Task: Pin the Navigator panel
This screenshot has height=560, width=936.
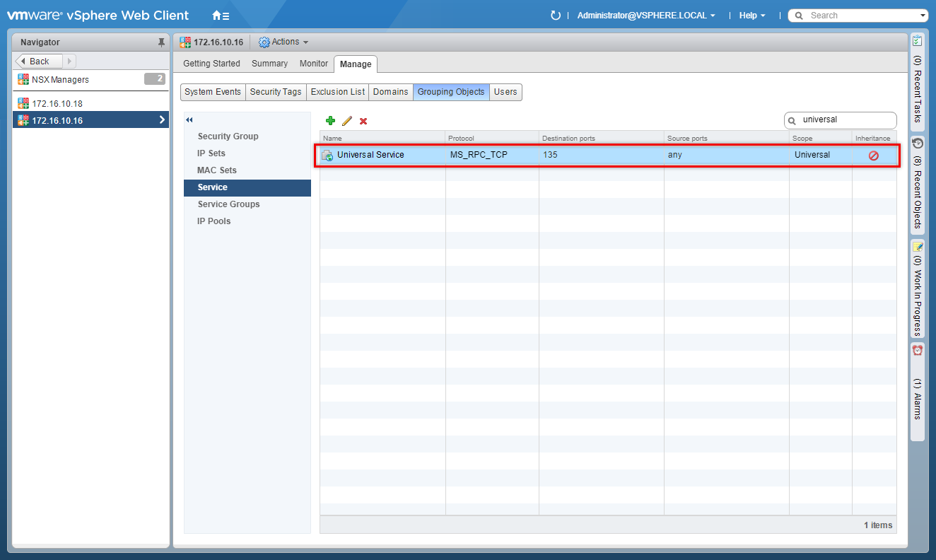Action: (161, 42)
